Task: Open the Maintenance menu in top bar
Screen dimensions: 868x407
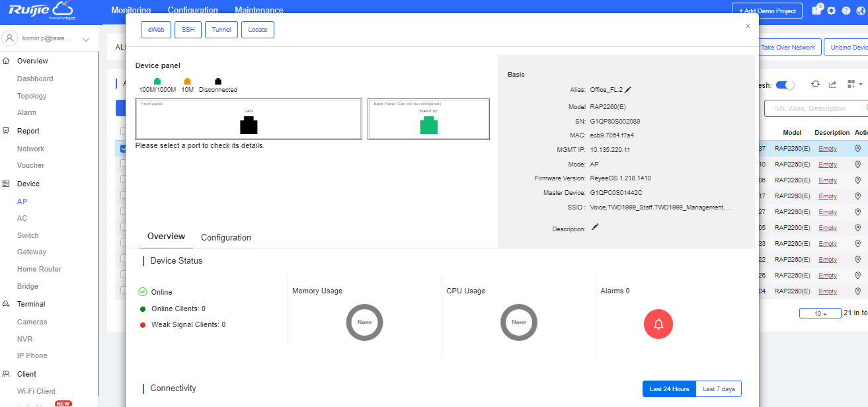Action: click(x=259, y=11)
